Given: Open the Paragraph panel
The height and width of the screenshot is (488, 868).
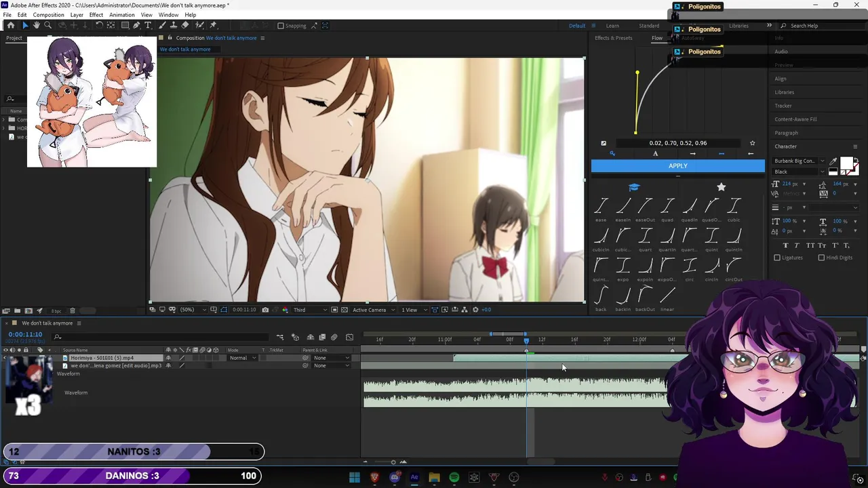Looking at the screenshot, I should [x=787, y=133].
